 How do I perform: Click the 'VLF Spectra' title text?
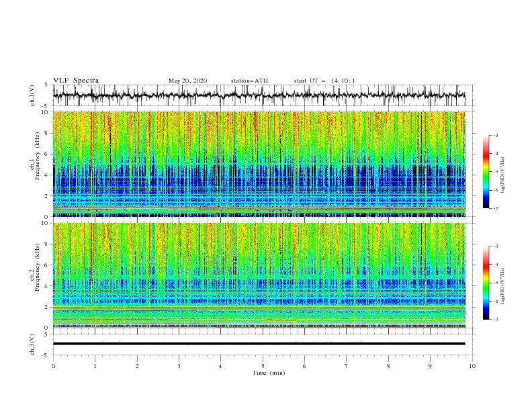pos(76,81)
